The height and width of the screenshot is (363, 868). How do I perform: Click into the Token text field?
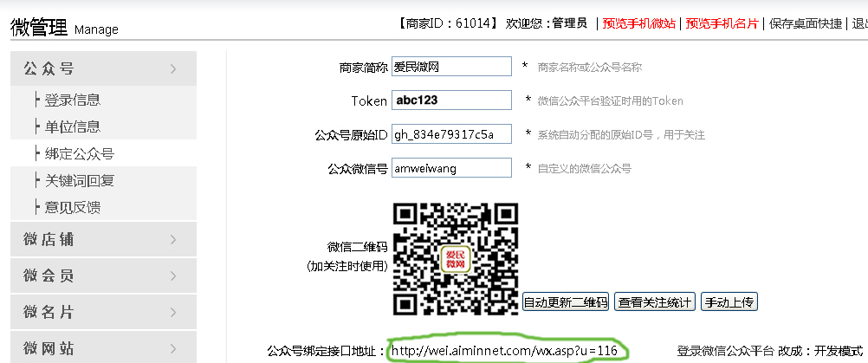[451, 100]
